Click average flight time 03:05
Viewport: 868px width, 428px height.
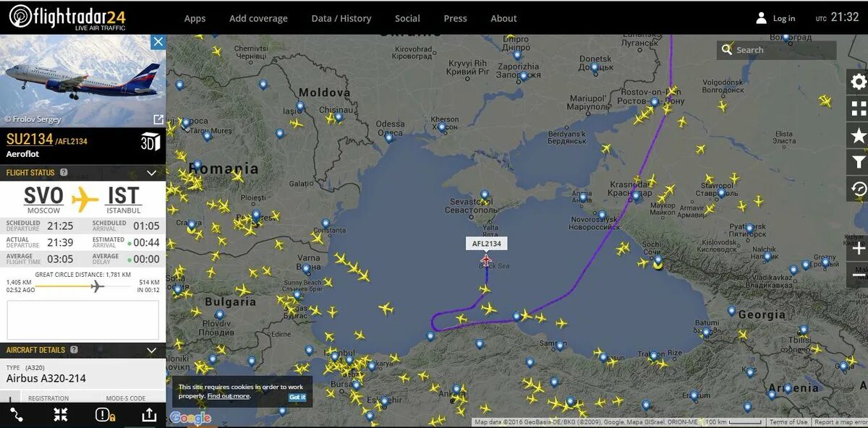pos(60,259)
